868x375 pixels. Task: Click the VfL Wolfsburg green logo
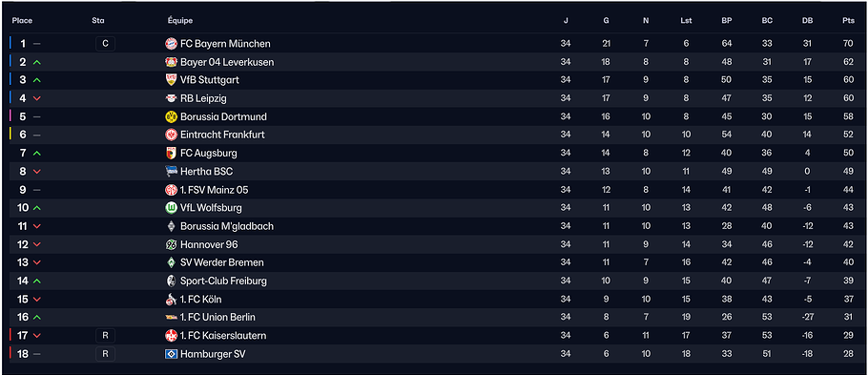click(x=171, y=208)
